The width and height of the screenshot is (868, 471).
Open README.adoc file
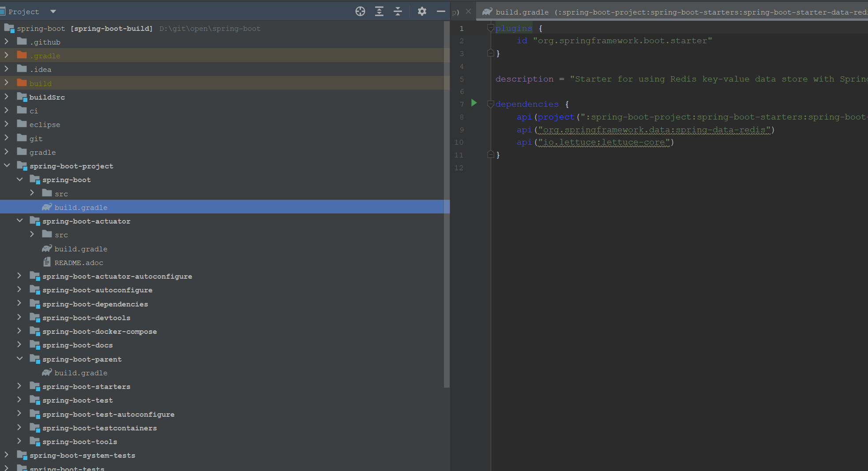click(x=79, y=262)
